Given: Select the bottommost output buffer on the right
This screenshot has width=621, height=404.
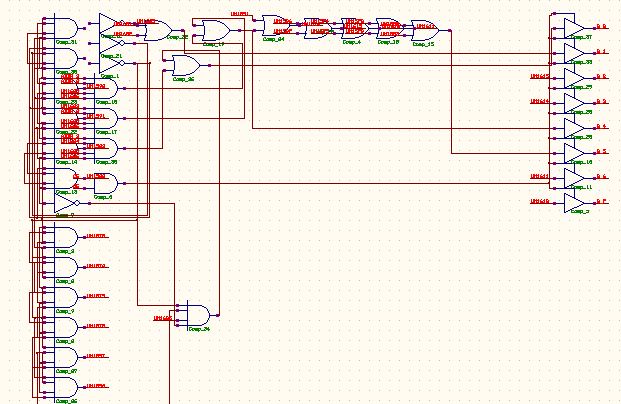Looking at the screenshot, I should pos(574,203).
